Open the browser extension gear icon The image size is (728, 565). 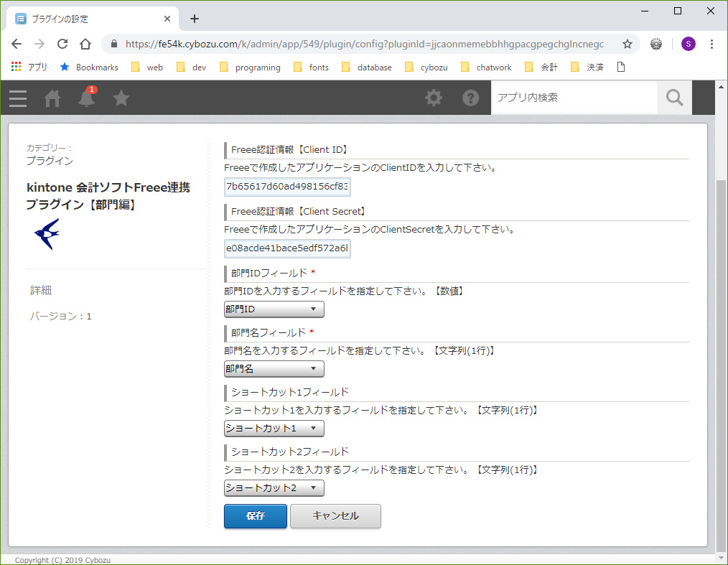point(656,44)
